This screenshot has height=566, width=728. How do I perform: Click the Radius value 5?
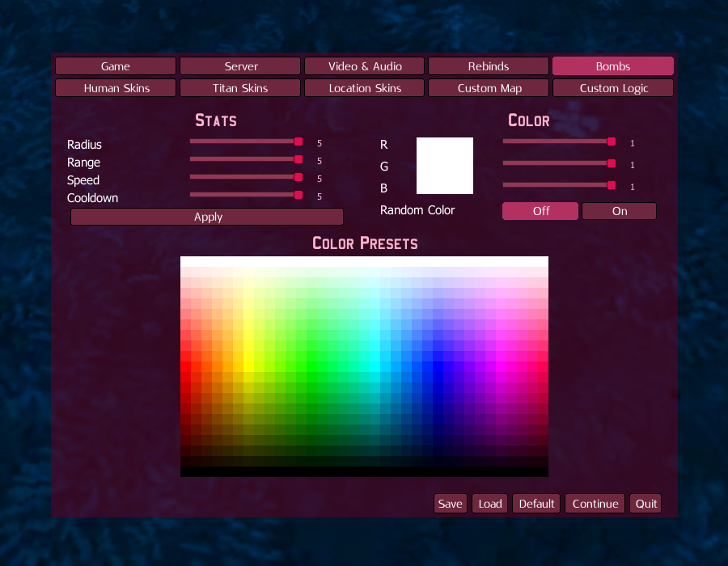pyautogui.click(x=320, y=143)
